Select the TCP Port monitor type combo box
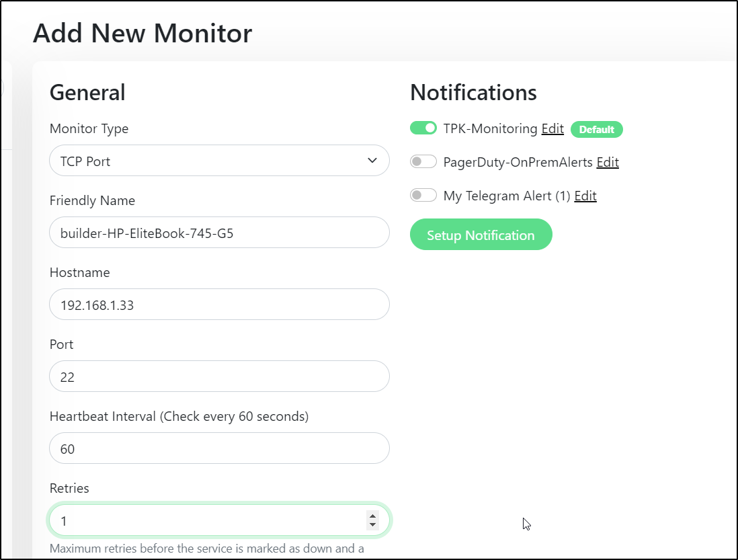This screenshot has height=560, width=738. click(219, 161)
